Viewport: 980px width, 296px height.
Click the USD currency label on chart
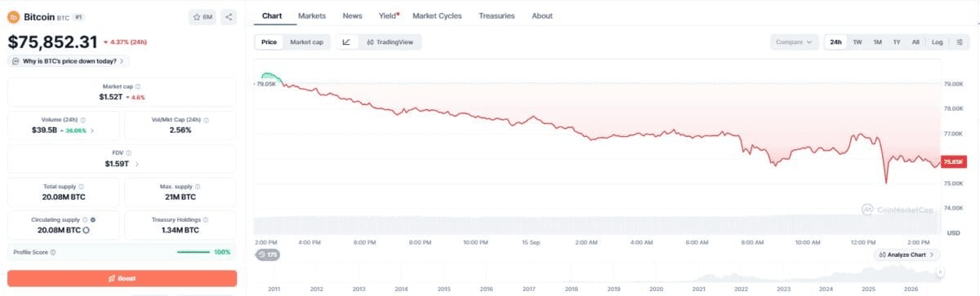953,233
